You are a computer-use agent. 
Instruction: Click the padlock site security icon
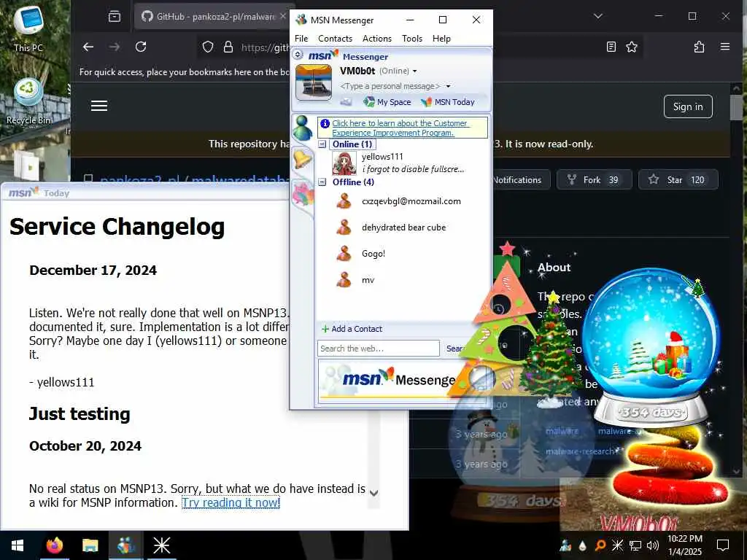[x=228, y=47]
